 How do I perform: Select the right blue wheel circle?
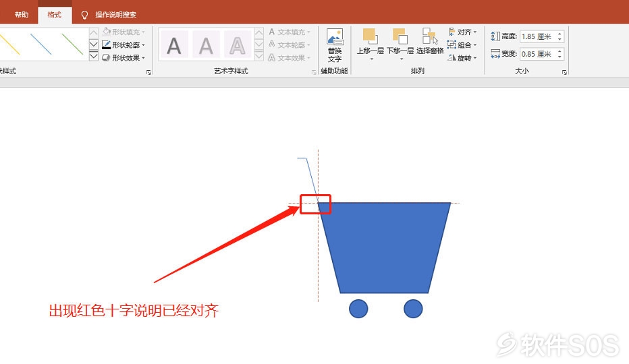click(x=413, y=309)
